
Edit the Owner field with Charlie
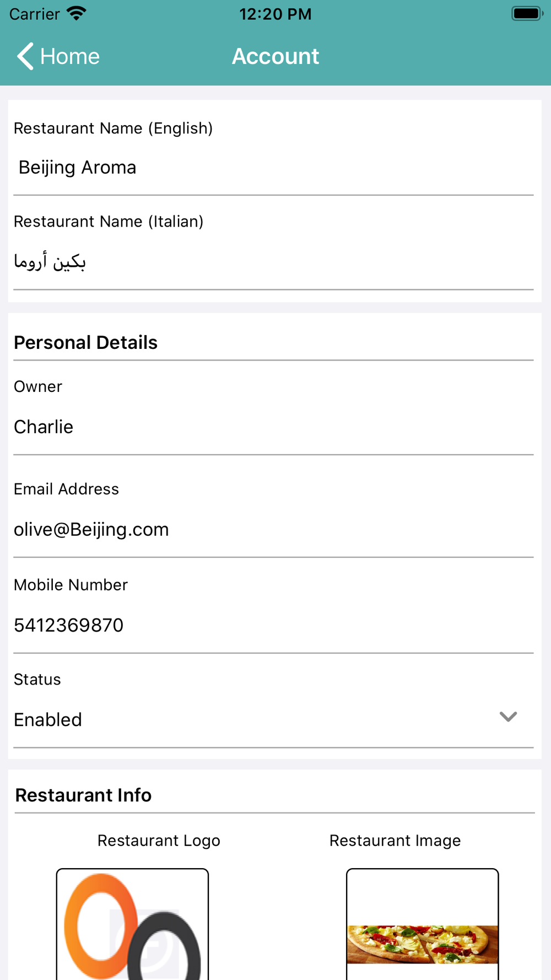(273, 427)
